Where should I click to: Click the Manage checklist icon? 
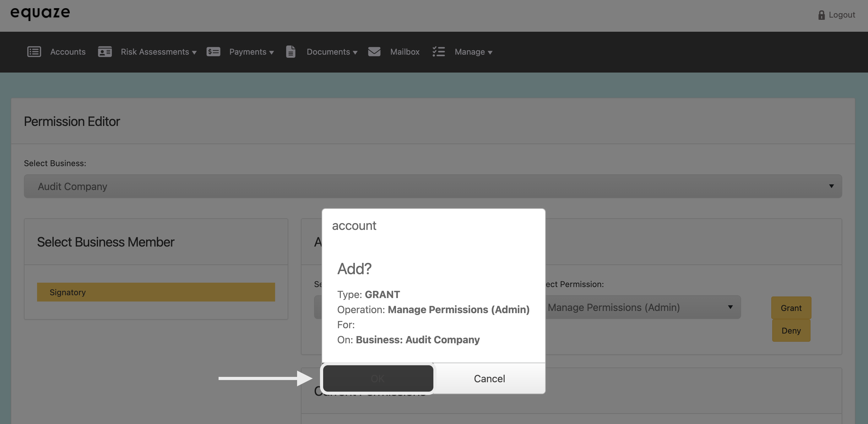click(438, 52)
